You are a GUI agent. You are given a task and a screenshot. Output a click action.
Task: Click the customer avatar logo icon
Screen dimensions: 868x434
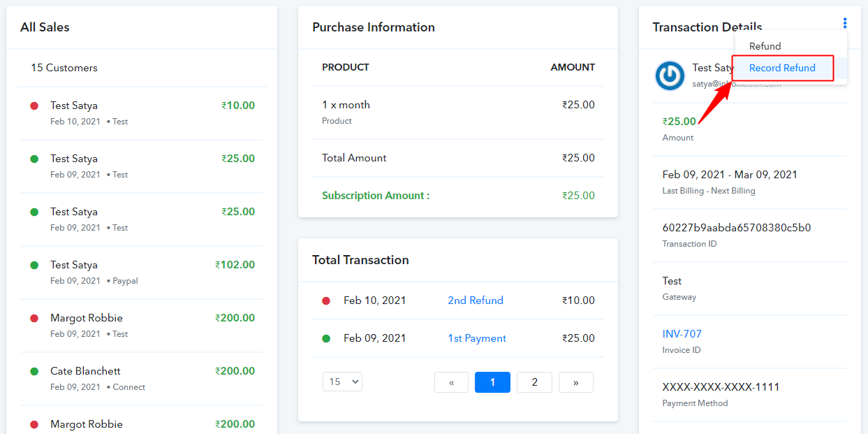click(670, 75)
